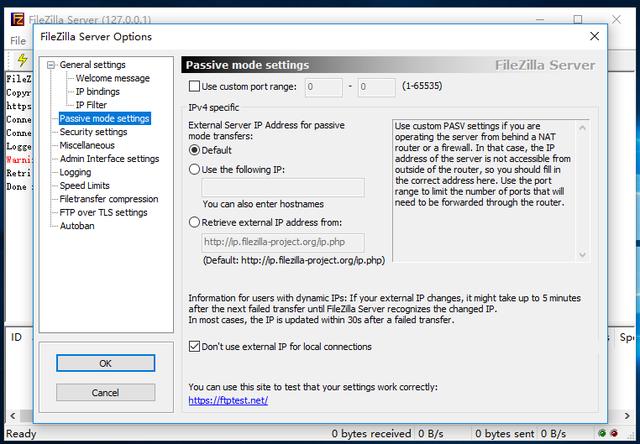The image size is (640, 444).
Task: Open Welcome message settings page
Action: point(113,78)
